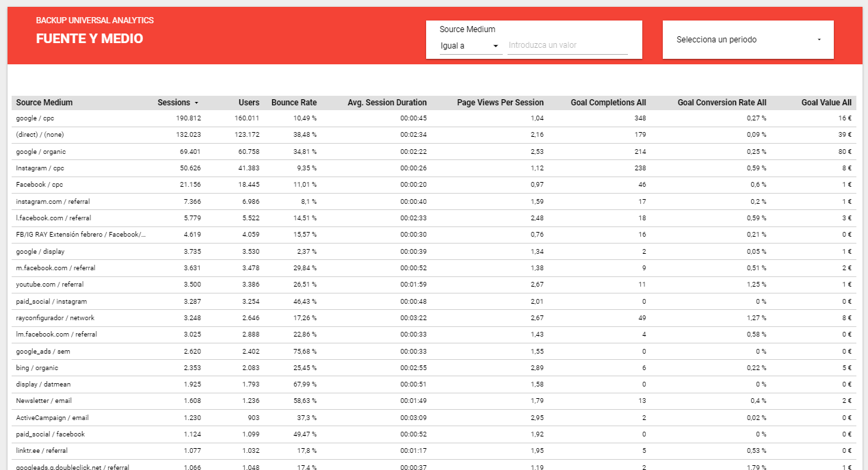Click page views value 2,95
The image size is (868, 470).
537,417
